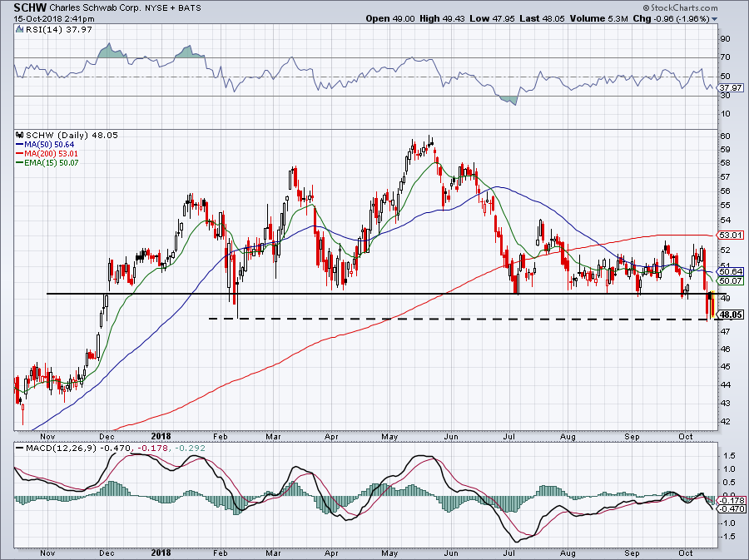The height and width of the screenshot is (560, 749).
Task: Click the -0.292 histogram value in MACD legend
Action: 190,448
